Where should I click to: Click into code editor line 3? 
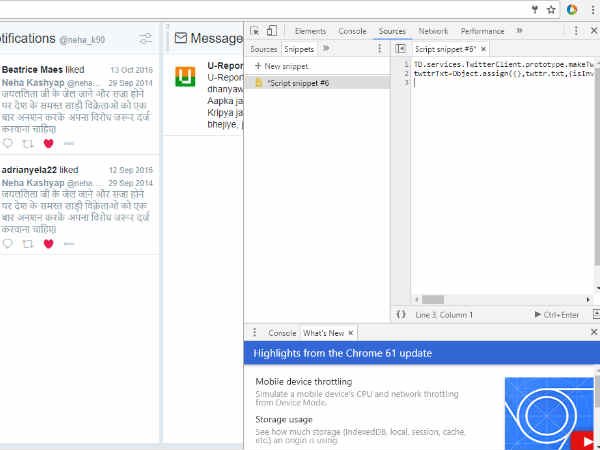coord(503,83)
